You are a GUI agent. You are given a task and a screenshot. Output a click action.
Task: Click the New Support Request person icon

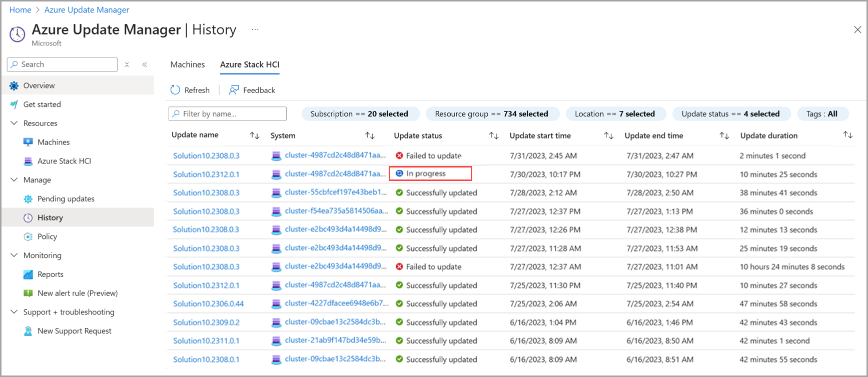click(28, 331)
